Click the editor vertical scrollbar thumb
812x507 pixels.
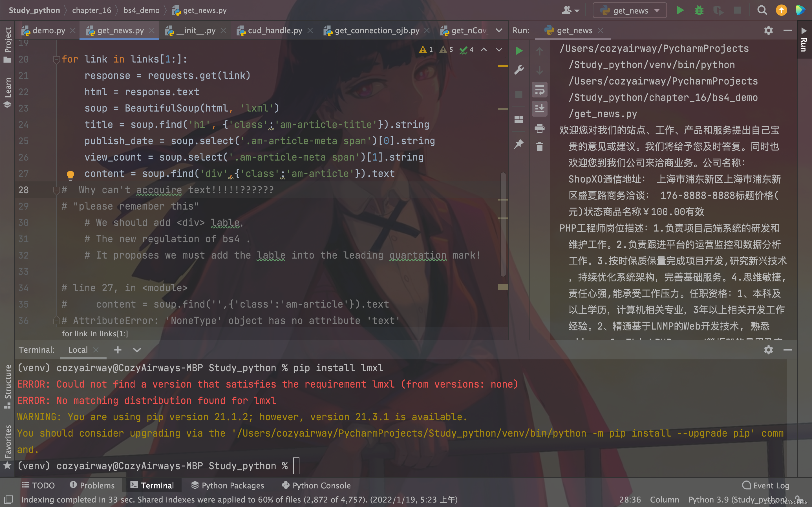pos(503,225)
